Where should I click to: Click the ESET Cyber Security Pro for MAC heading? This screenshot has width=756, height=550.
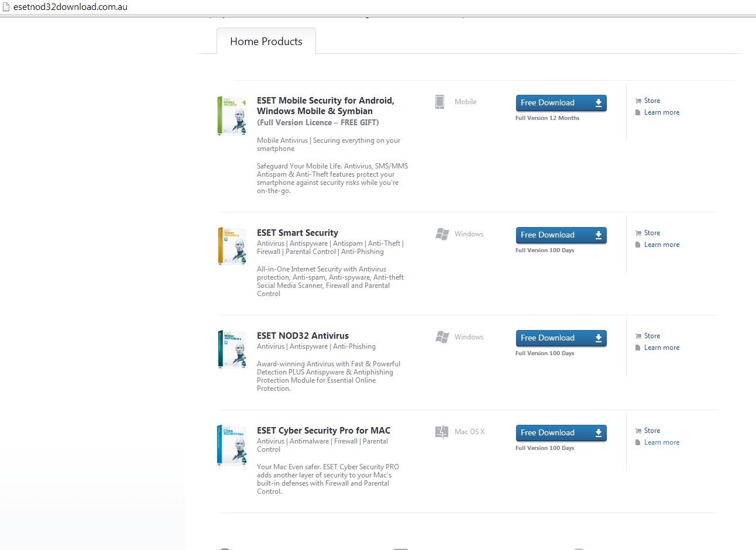tap(324, 431)
